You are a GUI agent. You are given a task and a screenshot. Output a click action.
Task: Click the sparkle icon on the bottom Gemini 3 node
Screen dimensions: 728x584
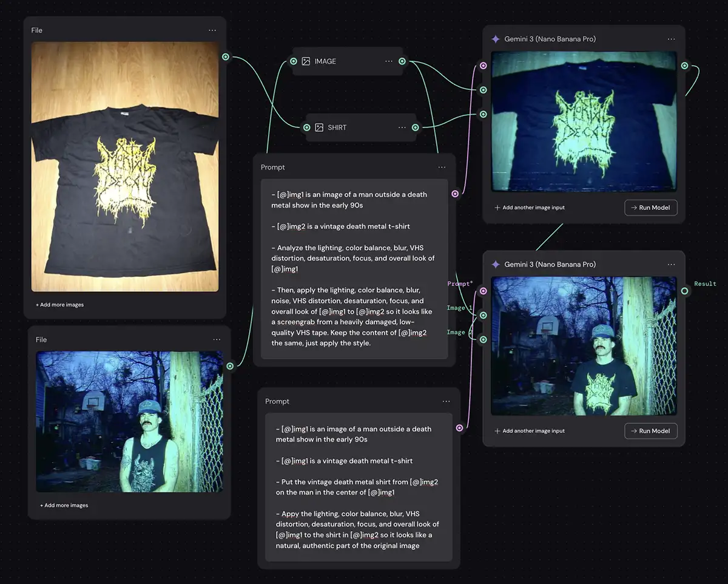tap(496, 265)
